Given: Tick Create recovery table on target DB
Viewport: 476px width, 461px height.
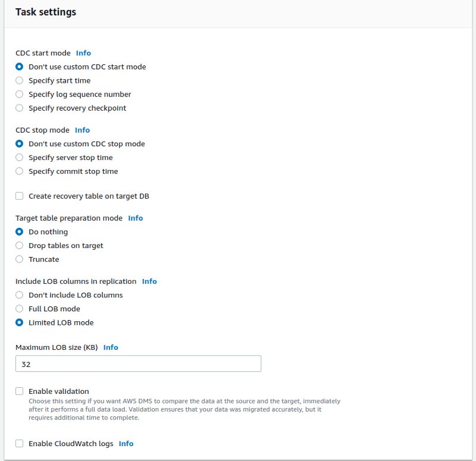Looking at the screenshot, I should [x=19, y=196].
